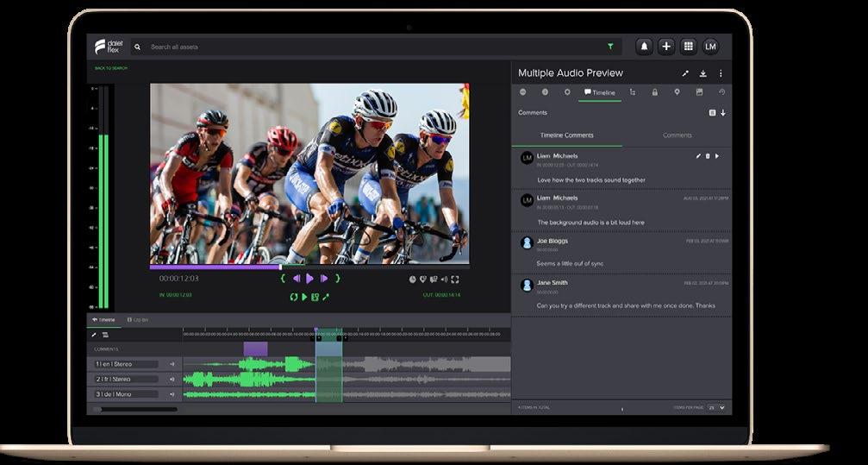Open the image panel tab icon
868x465 pixels.
[699, 92]
